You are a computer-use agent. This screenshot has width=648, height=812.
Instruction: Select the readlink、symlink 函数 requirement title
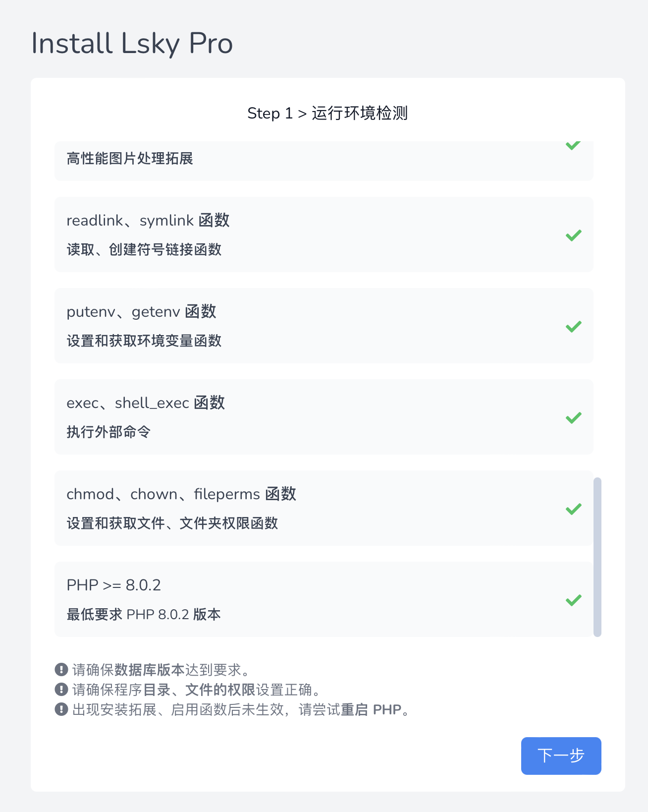(x=148, y=220)
